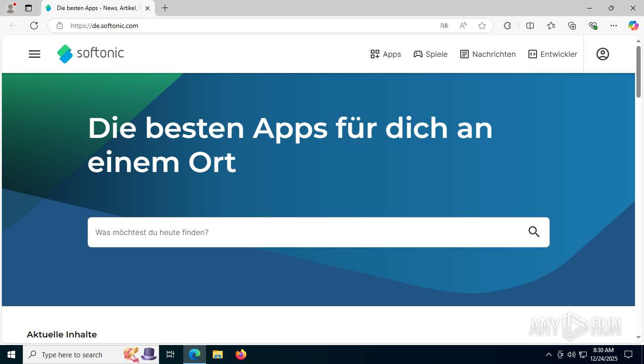Click the page vertical scrollbar

coord(638,71)
